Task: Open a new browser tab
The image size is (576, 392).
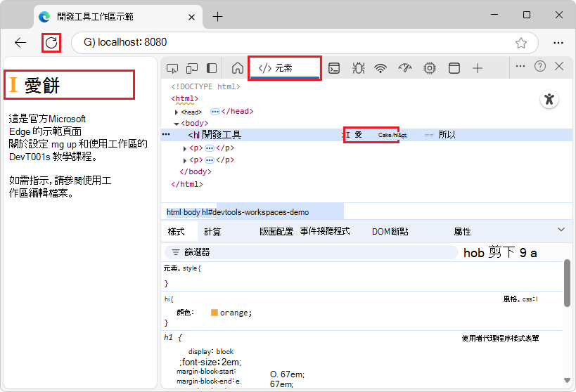Action: pyautogui.click(x=217, y=17)
